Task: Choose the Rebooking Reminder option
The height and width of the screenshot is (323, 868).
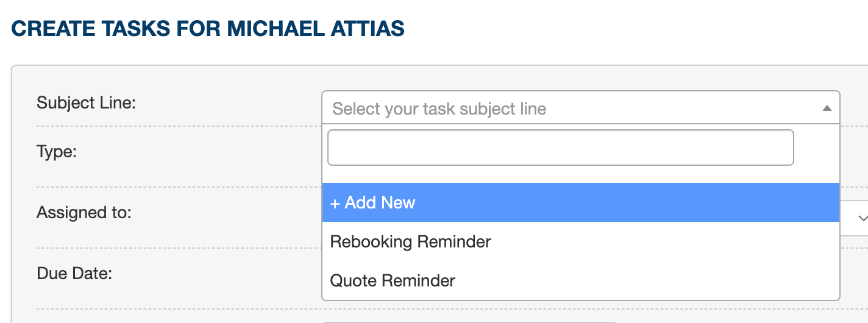Action: [x=581, y=241]
